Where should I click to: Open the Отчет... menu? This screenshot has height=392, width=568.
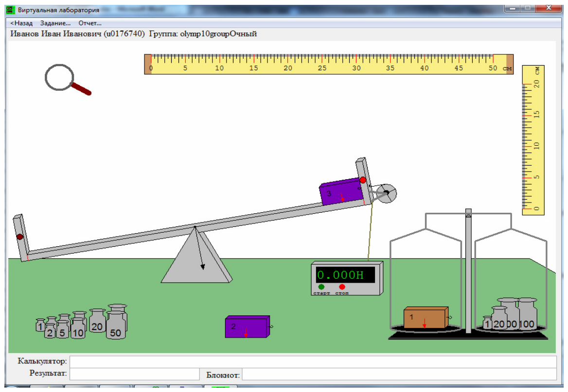click(x=90, y=23)
